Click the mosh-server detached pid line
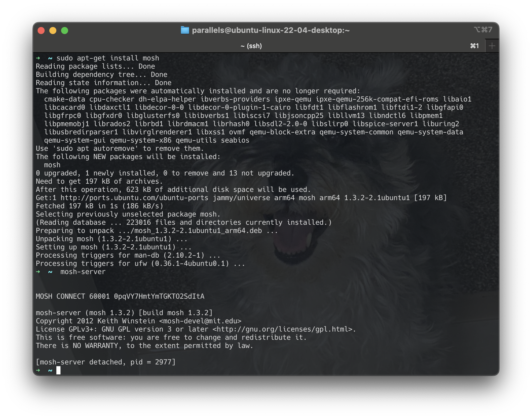532x419 pixels. pos(106,362)
